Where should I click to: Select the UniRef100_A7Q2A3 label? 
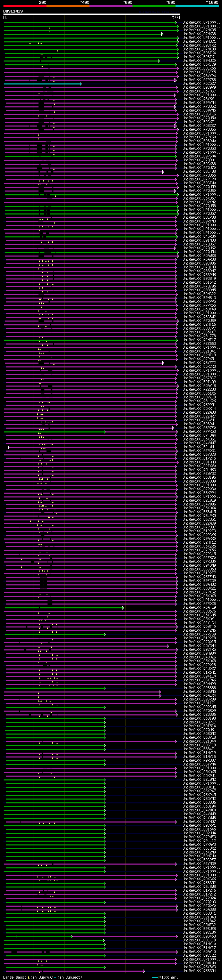tap(199, 902)
